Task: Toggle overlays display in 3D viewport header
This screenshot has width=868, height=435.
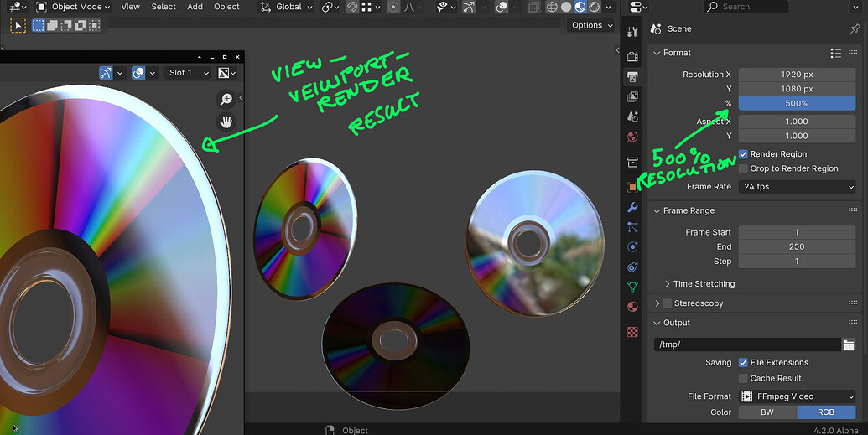Action: point(502,7)
